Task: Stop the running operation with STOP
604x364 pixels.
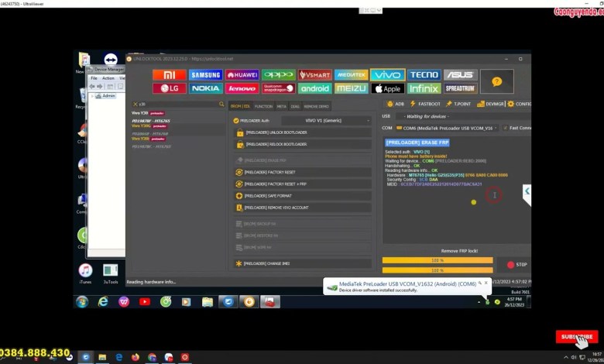Action: (x=517, y=265)
